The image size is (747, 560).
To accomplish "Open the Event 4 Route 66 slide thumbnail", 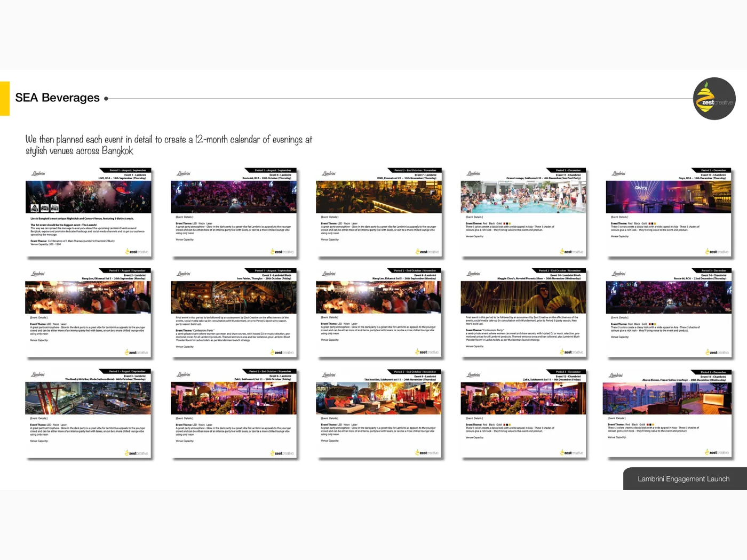I will pyautogui.click(x=234, y=212).
